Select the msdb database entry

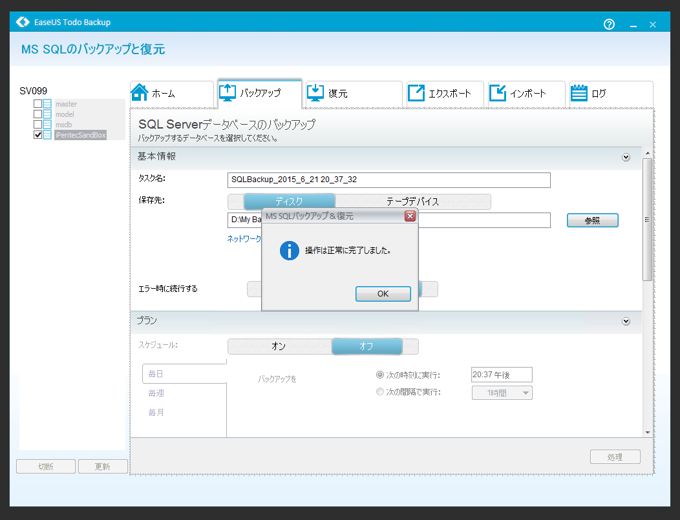64,125
